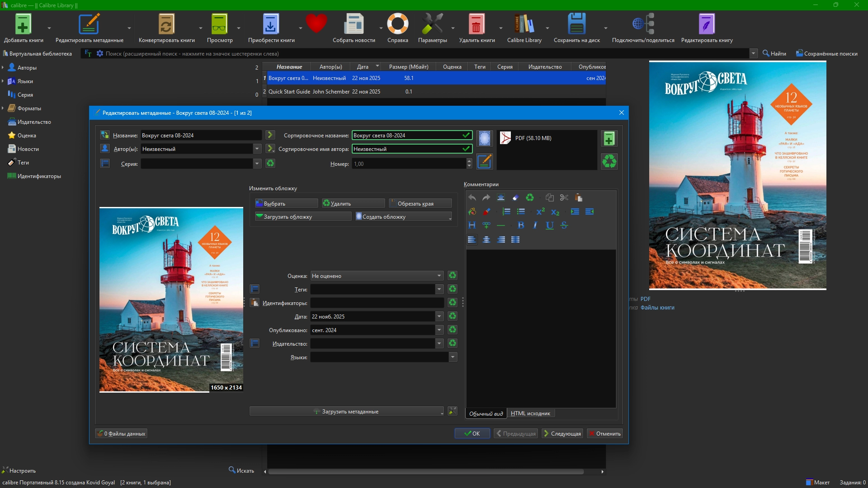Image resolution: width=868 pixels, height=488 pixels.
Task: Open the Опубликовано date dropdown
Action: tap(439, 330)
